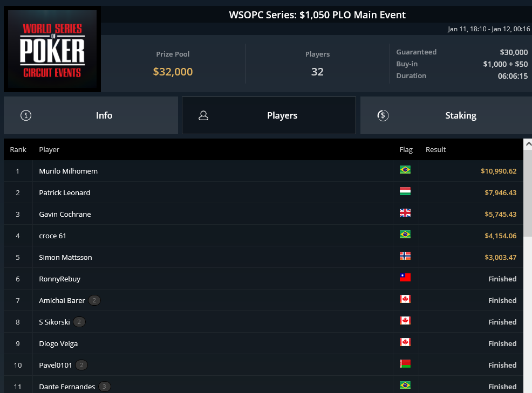Click the Staking dollar icon
532x393 pixels.
(x=383, y=115)
